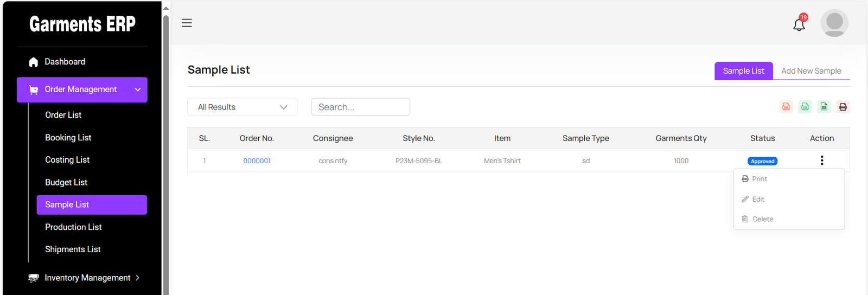Viewport: 868px width, 295px height.
Task: Expand the Inventory Management section
Action: (x=84, y=278)
